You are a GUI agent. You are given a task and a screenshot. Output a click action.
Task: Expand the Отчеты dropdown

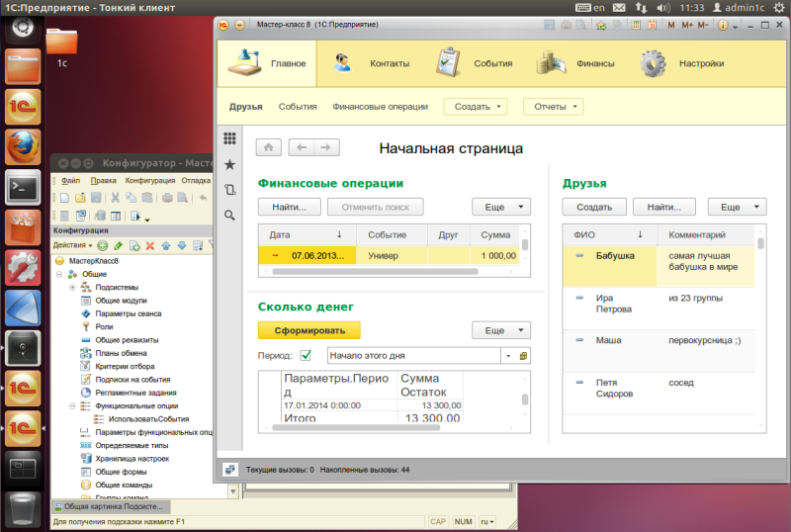553,107
